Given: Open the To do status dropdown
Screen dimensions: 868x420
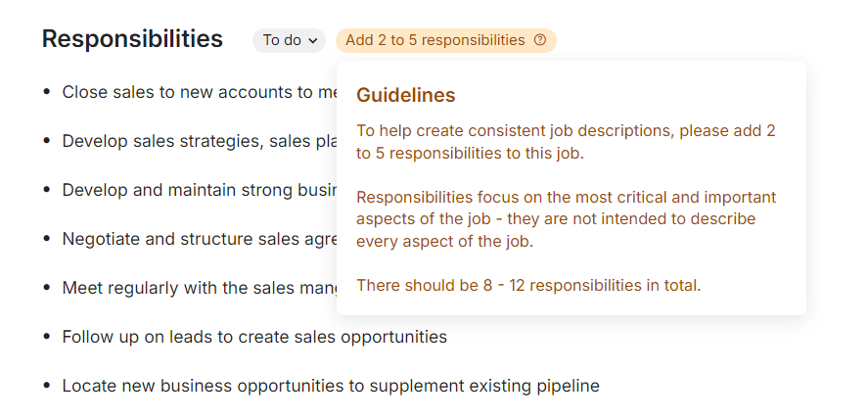Looking at the screenshot, I should click(289, 40).
